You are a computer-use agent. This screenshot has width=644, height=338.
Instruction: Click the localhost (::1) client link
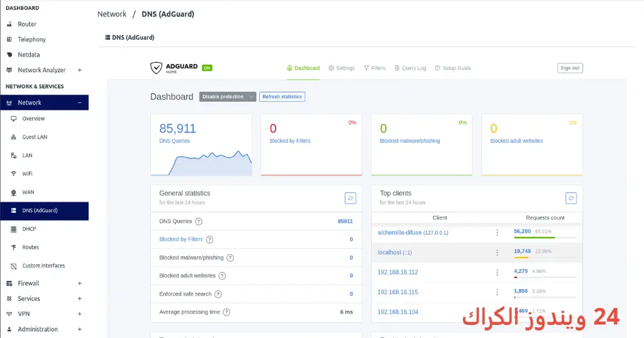[394, 253]
